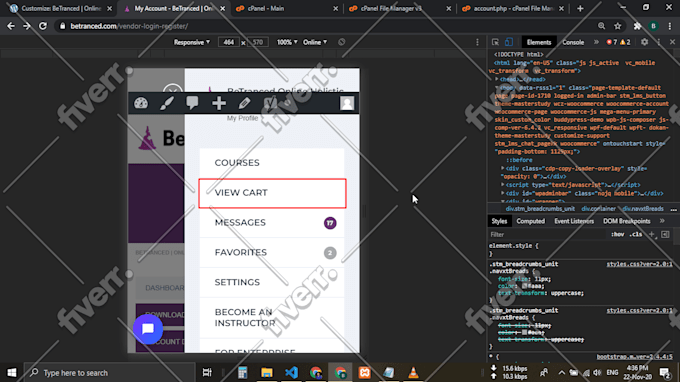Click the color swatch beside #aaa

click(x=524, y=286)
